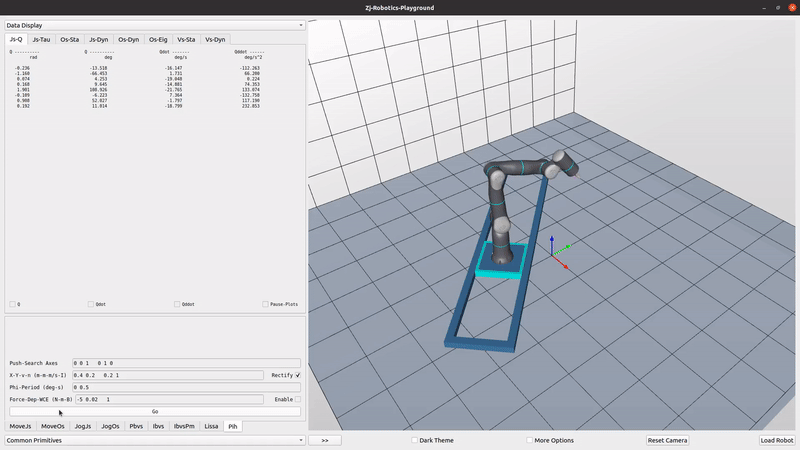
Task: Select the MoveJs primitive tab
Action: [x=21, y=426]
